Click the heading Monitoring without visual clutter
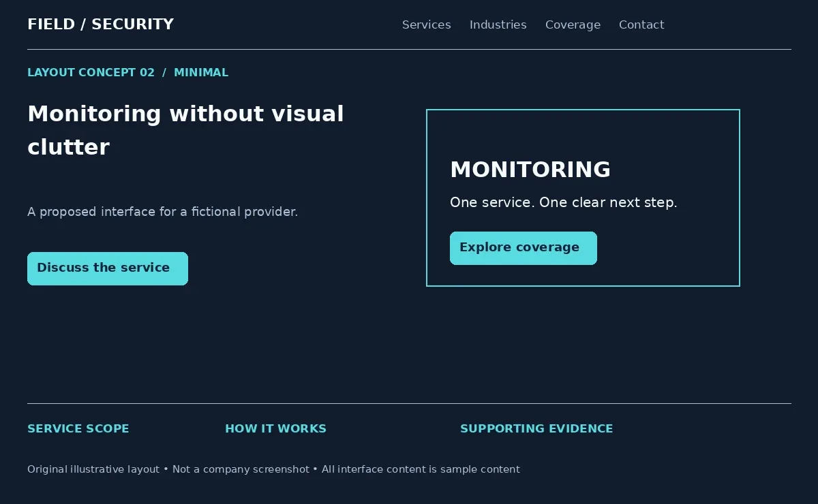Image resolution: width=818 pixels, height=504 pixels. click(185, 130)
